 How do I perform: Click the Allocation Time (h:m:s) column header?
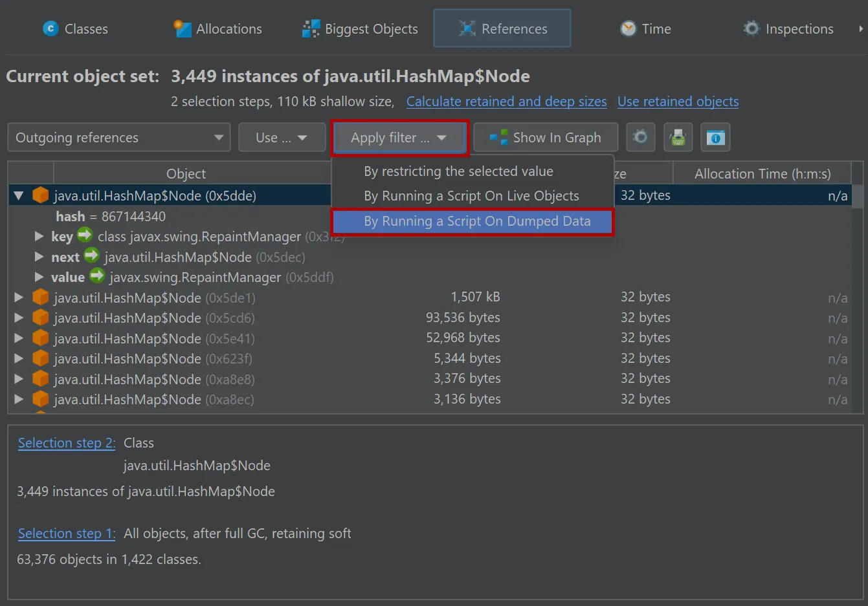pos(762,174)
